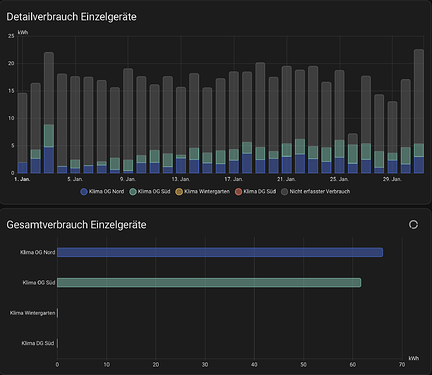Click blue segment of 1. Jan. bar
432x375 pixels.
[22, 168]
